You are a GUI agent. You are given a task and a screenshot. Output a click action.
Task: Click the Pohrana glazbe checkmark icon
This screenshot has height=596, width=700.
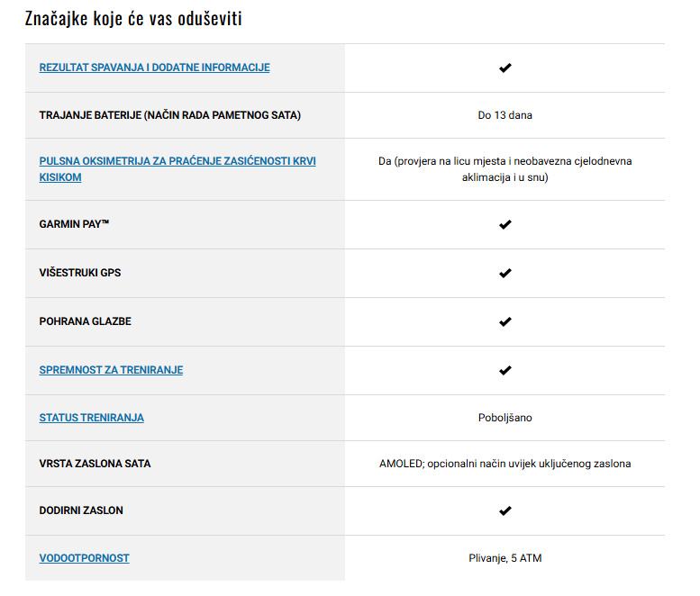point(505,321)
